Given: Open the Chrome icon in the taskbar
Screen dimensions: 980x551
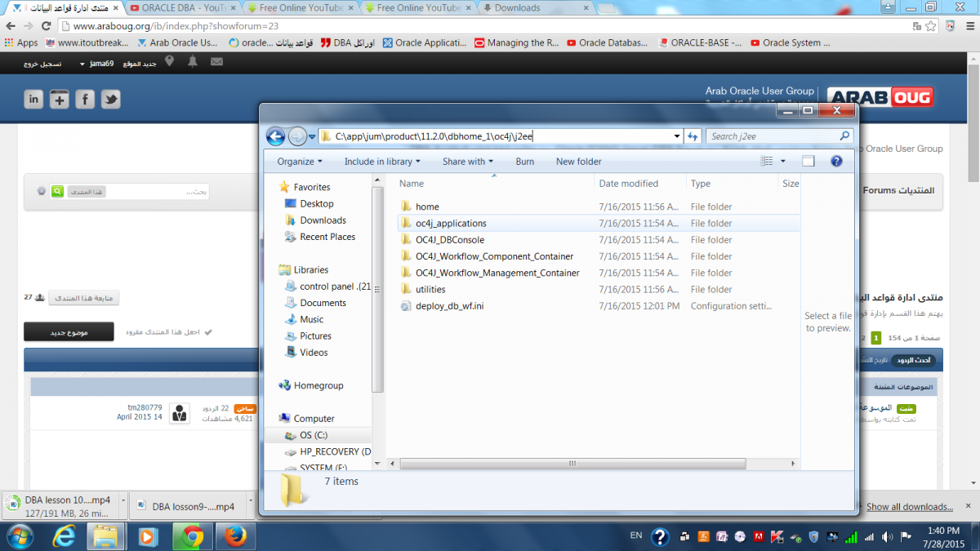Looking at the screenshot, I should [x=193, y=536].
